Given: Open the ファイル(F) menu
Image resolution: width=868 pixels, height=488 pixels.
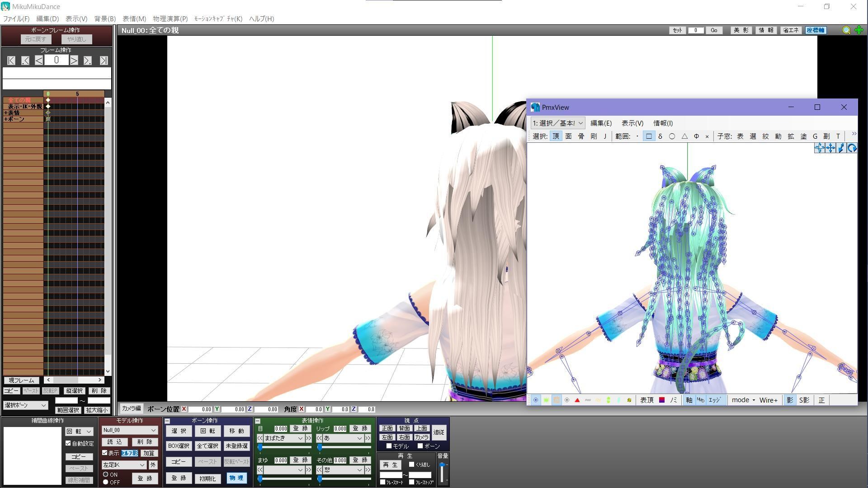Looking at the screenshot, I should point(16,19).
